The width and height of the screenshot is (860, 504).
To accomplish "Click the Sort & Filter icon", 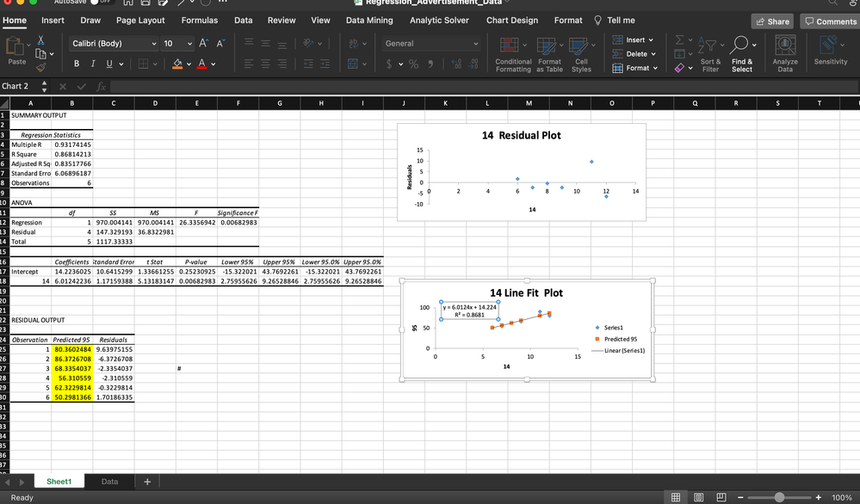I will [x=708, y=46].
